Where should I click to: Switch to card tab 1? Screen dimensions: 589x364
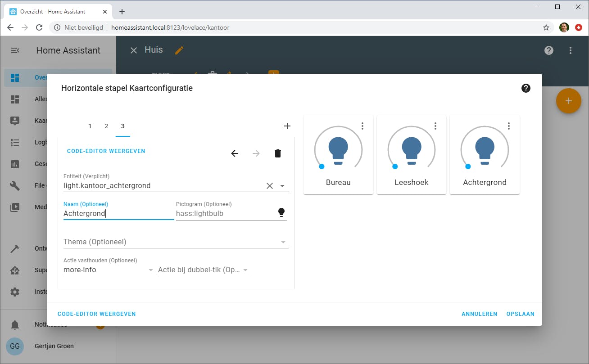coord(90,126)
